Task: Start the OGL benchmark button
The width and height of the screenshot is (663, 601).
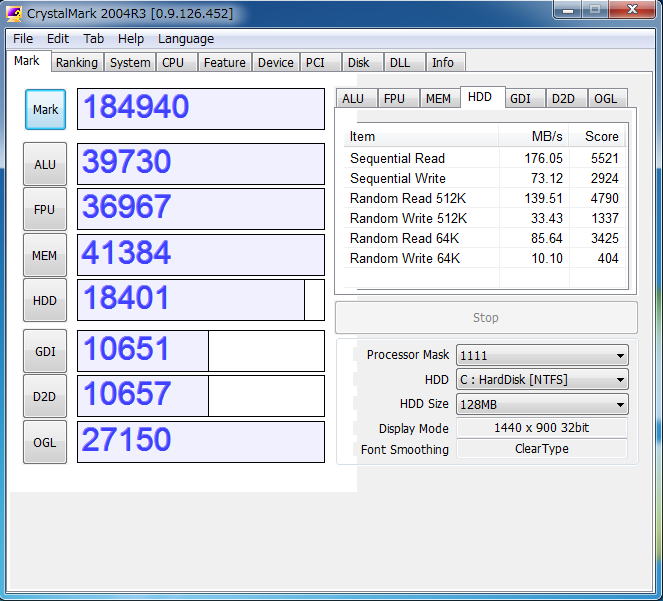Action: point(45,442)
